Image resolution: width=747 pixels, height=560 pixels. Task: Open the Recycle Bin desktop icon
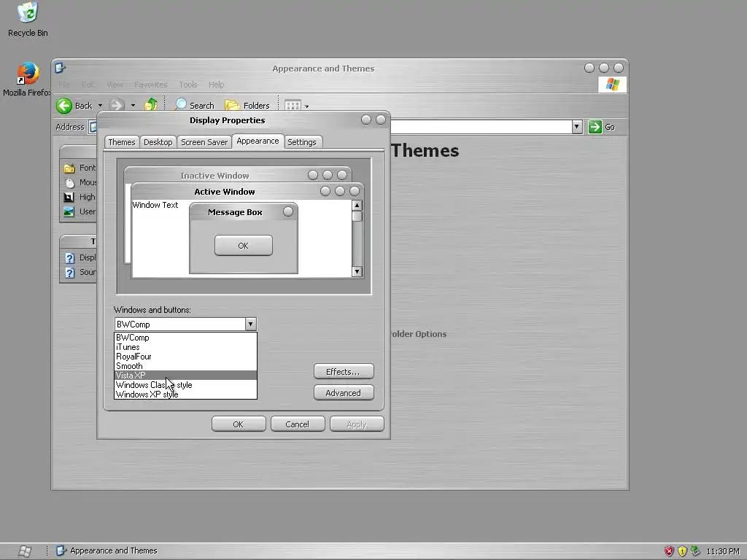click(x=28, y=20)
